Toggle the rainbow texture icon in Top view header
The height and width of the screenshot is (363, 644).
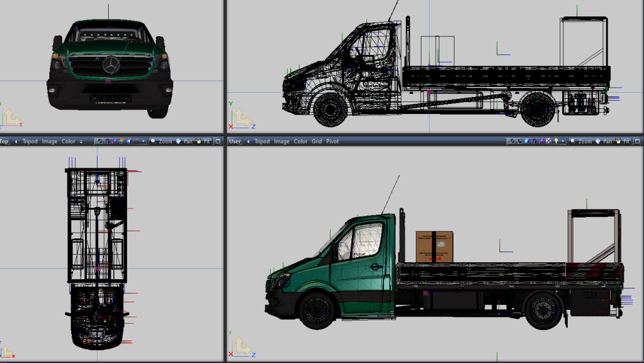point(121,141)
